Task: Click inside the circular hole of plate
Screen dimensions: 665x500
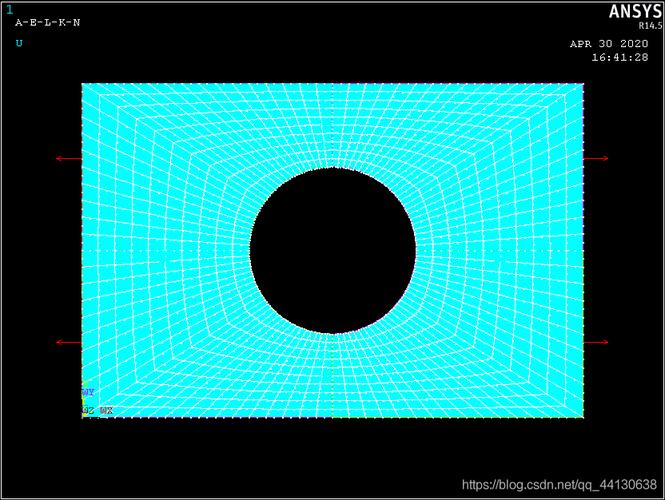Action: coord(333,250)
